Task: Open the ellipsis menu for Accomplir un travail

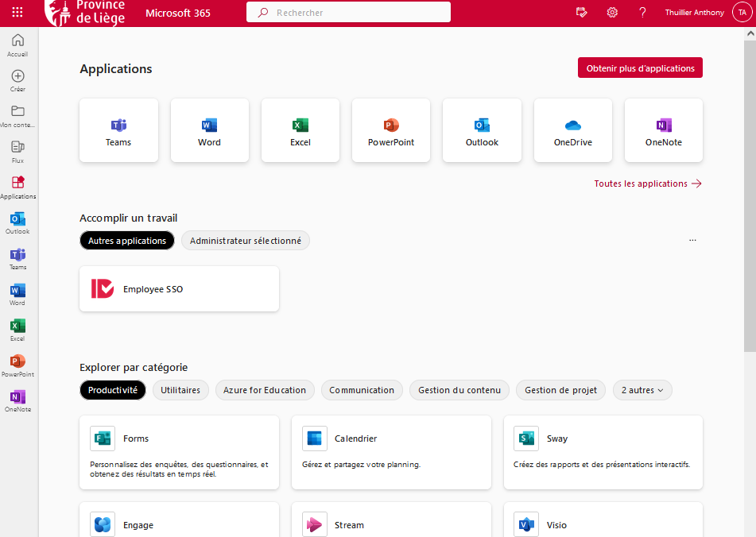Action: [692, 240]
